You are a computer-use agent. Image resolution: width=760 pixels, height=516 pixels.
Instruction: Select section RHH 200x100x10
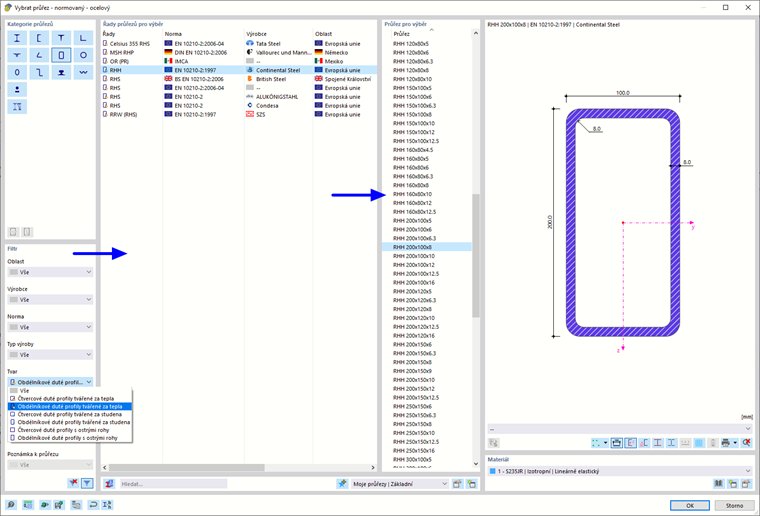click(427, 256)
